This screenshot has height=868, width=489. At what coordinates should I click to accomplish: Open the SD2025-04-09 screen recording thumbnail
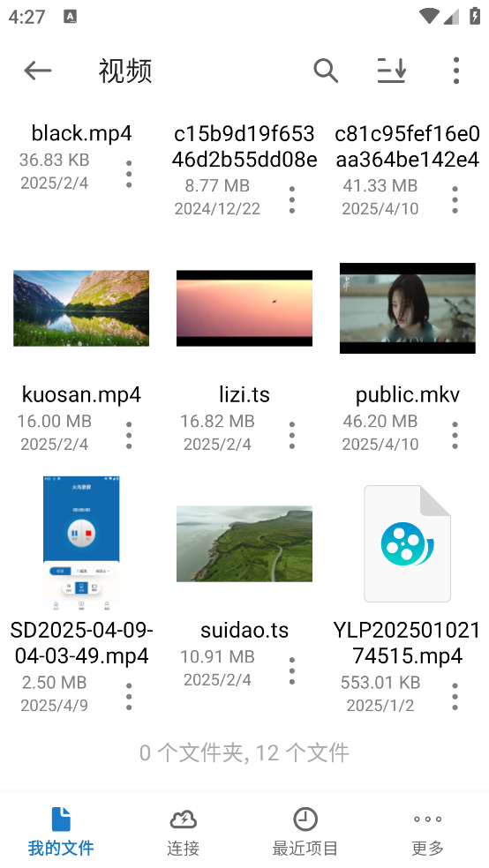pyautogui.click(x=81, y=543)
